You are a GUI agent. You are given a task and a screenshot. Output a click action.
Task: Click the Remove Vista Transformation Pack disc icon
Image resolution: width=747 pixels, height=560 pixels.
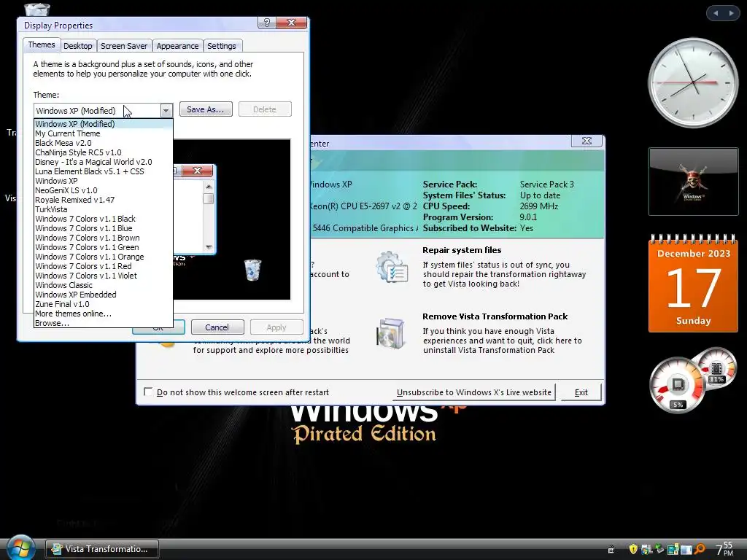[391, 334]
